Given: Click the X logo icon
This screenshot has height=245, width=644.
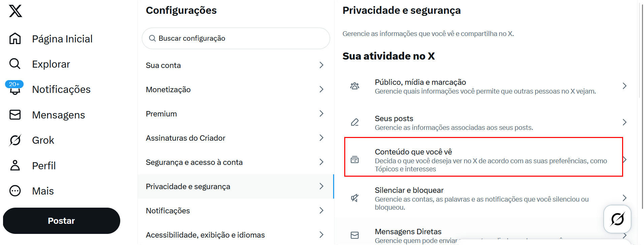Looking at the screenshot, I should pyautogui.click(x=15, y=11).
